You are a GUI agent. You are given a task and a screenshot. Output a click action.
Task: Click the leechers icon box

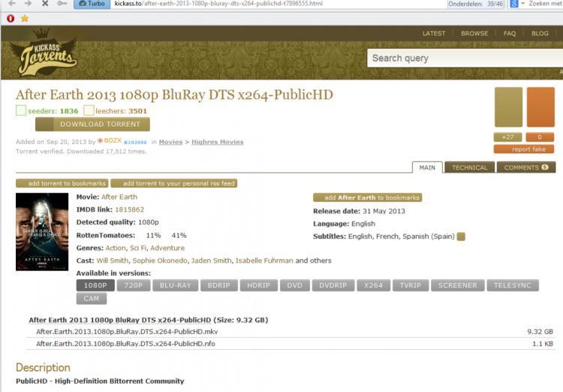tap(89, 110)
